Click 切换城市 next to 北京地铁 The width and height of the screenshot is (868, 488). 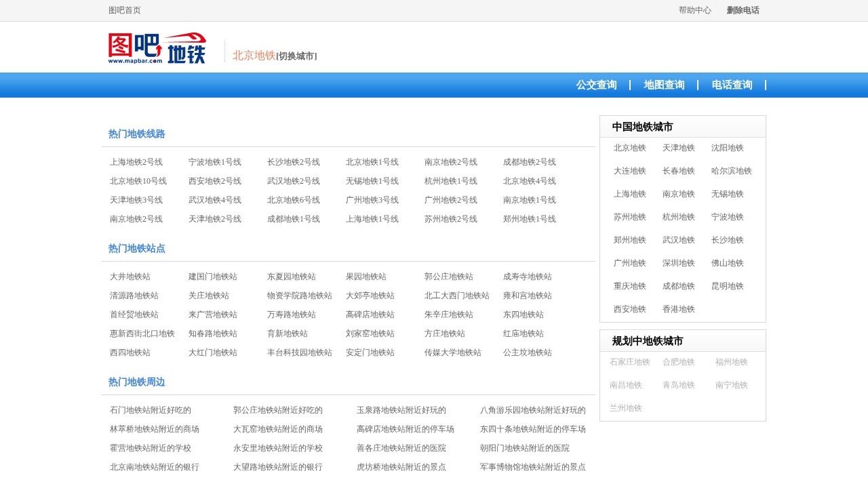point(296,56)
